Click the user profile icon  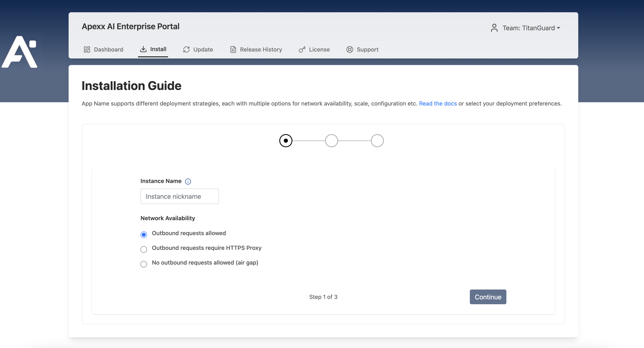(x=494, y=28)
